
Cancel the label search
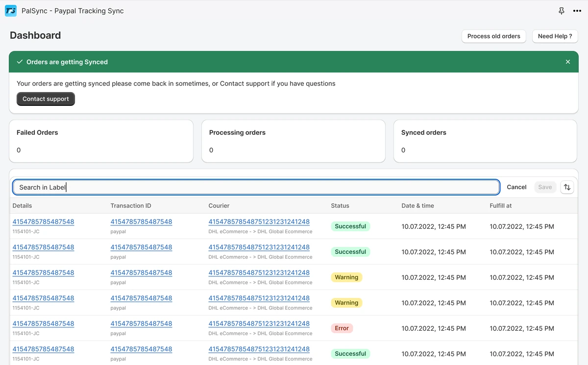click(516, 187)
